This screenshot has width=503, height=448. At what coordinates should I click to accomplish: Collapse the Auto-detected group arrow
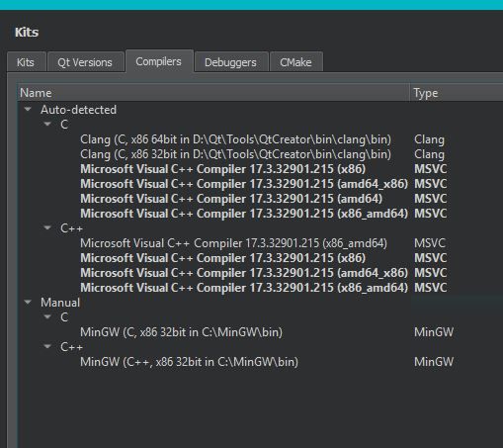click(28, 109)
